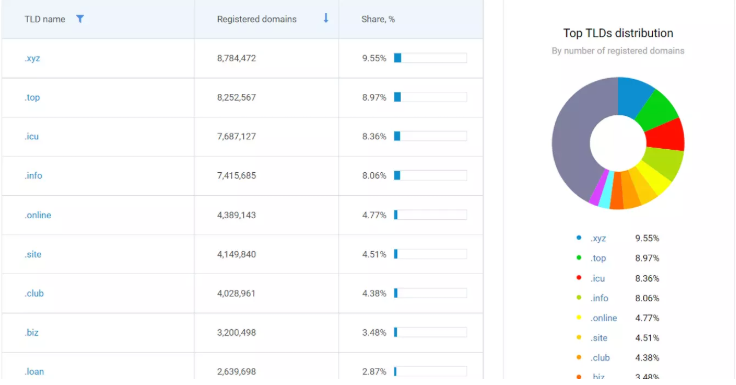This screenshot has width=736, height=385.
Task: Open the .top TLD link in the table
Action: click(x=32, y=97)
